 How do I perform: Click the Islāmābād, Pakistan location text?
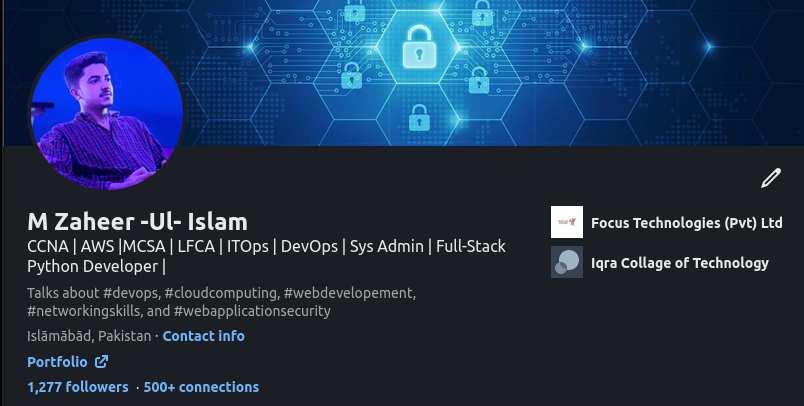coord(89,336)
